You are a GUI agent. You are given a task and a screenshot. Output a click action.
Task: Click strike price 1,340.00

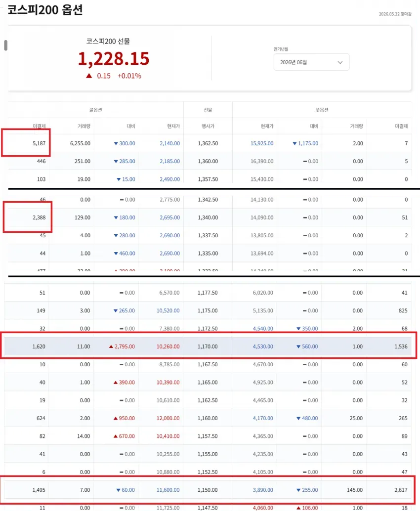tap(208, 217)
